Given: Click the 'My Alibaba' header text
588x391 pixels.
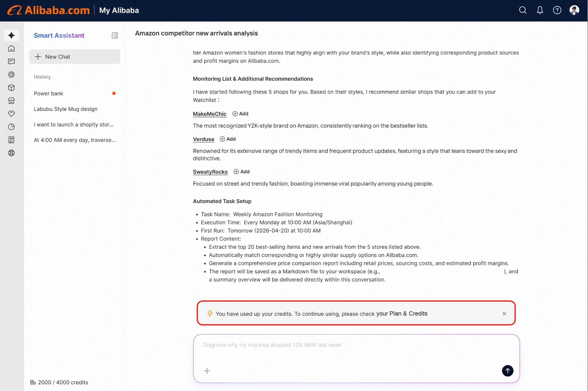Looking at the screenshot, I should [x=119, y=11].
